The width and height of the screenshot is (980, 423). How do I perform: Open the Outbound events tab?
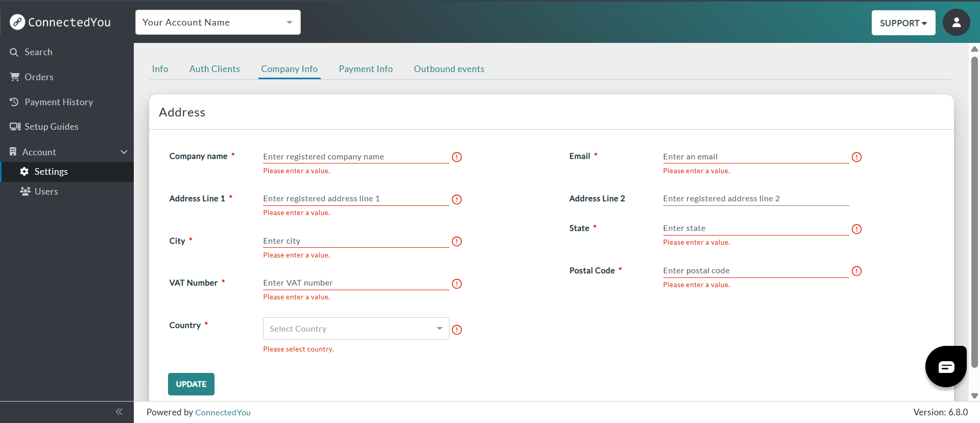(x=449, y=69)
